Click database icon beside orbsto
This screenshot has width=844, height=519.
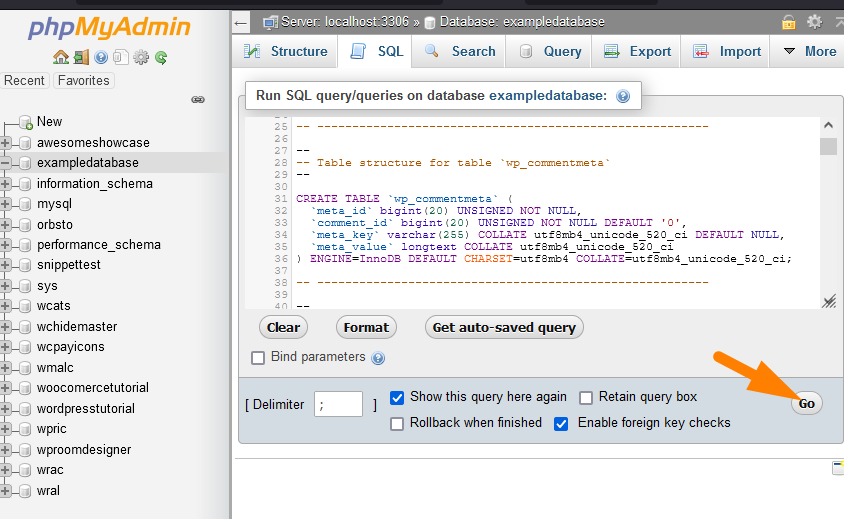click(25, 225)
